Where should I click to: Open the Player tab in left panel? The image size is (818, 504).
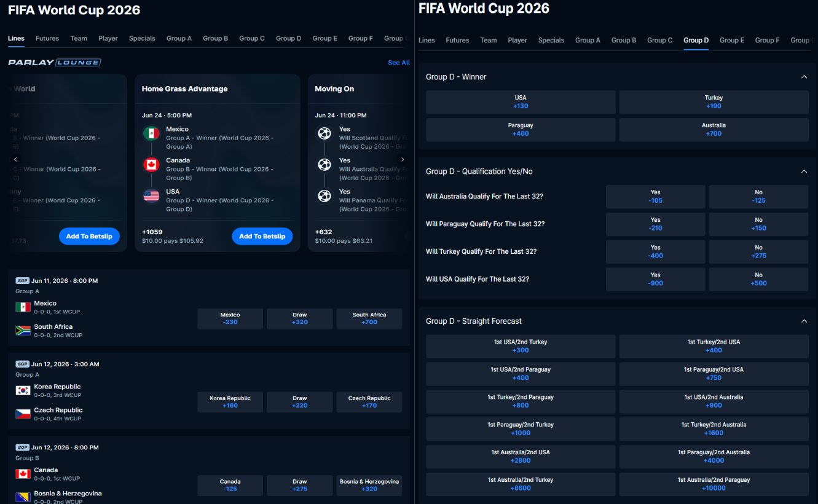point(108,38)
